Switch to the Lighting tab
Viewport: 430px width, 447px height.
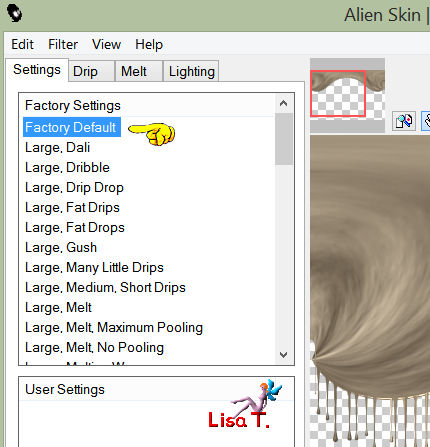tap(191, 71)
